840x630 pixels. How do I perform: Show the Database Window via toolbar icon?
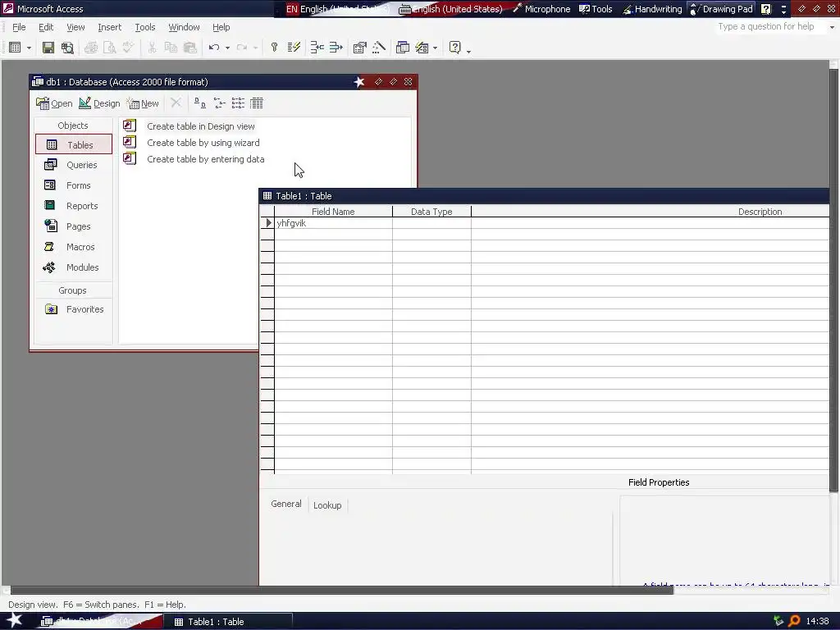coord(402,48)
